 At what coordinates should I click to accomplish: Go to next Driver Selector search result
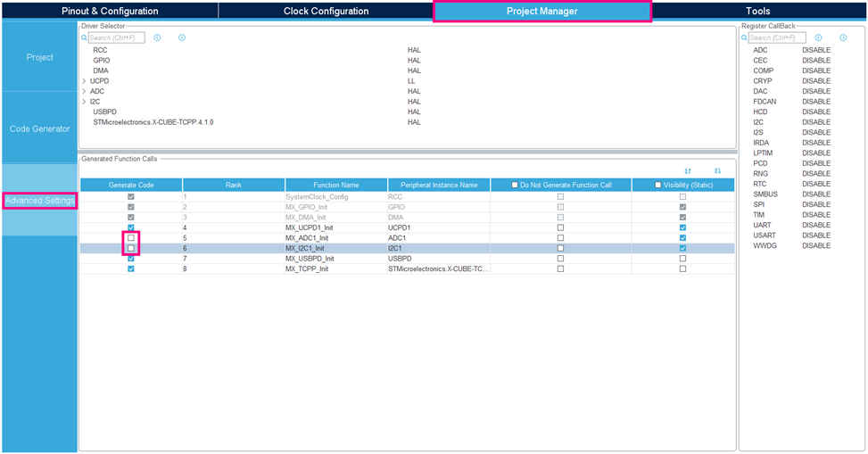point(182,37)
